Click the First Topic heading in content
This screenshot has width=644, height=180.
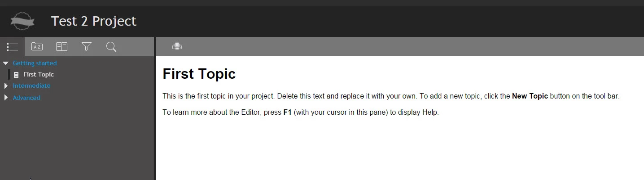point(199,74)
